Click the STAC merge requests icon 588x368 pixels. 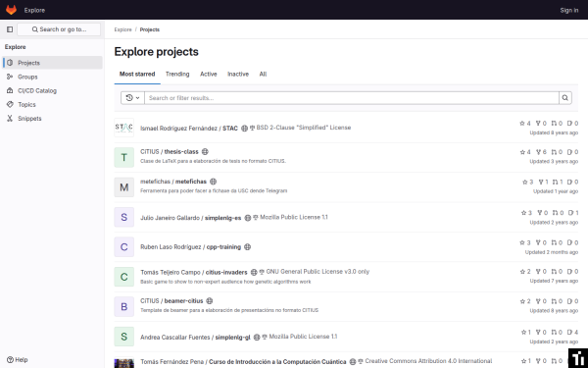pos(554,124)
